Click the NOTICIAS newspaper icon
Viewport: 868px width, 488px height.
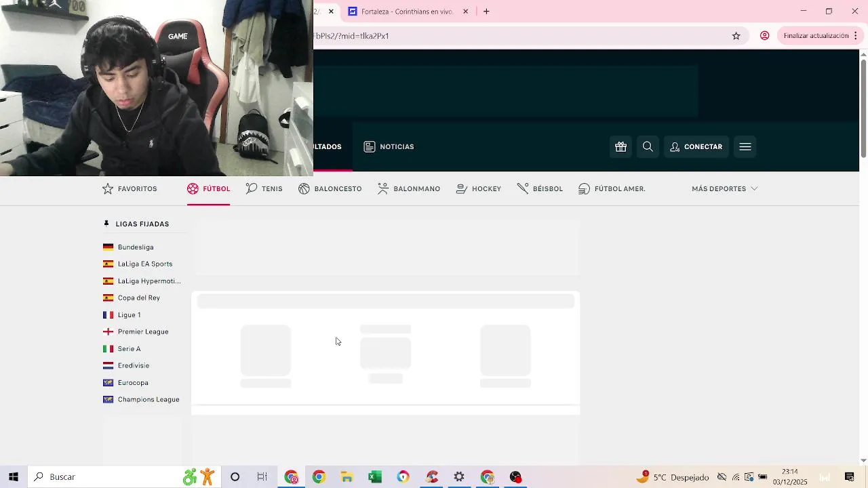coord(370,146)
